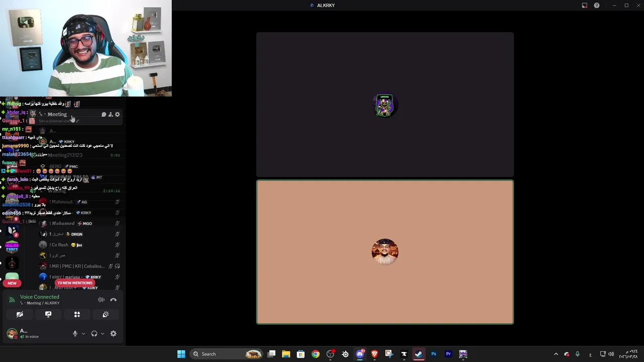The width and height of the screenshot is (644, 362).
Task: Expand headphone output options arrow
Action: [103, 333]
